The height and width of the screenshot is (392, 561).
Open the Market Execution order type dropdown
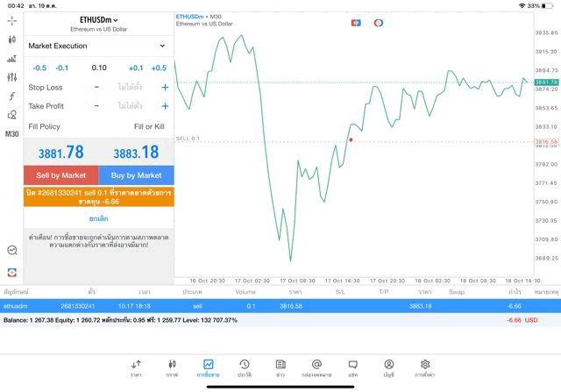96,46
